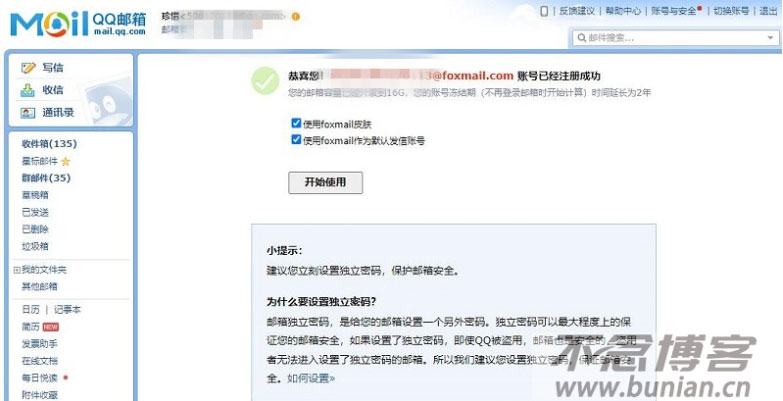
Task: Click the compose letter pencil icon
Action: coord(28,68)
